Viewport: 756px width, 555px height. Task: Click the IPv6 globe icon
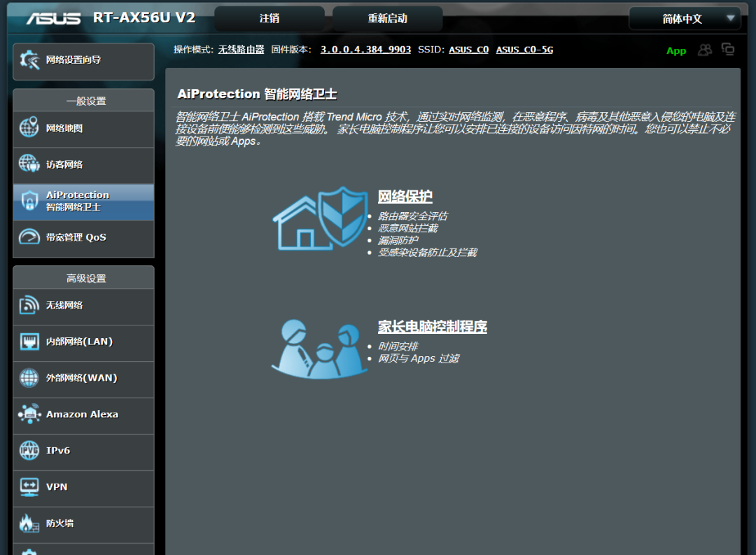point(29,450)
